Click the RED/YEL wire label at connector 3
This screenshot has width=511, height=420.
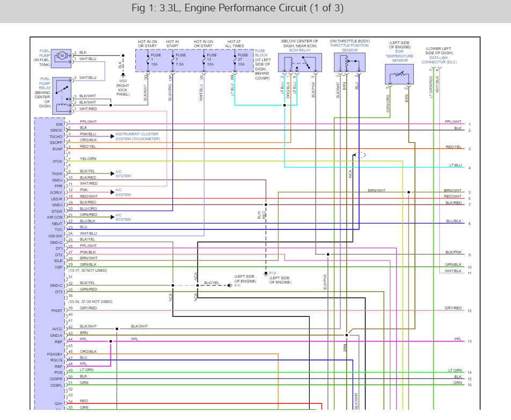tap(454, 147)
